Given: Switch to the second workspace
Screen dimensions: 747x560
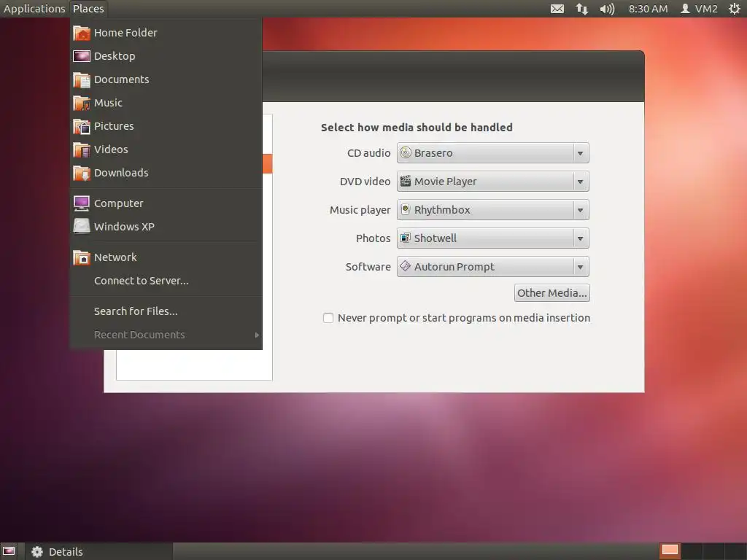Looking at the screenshot, I should coord(692,551).
